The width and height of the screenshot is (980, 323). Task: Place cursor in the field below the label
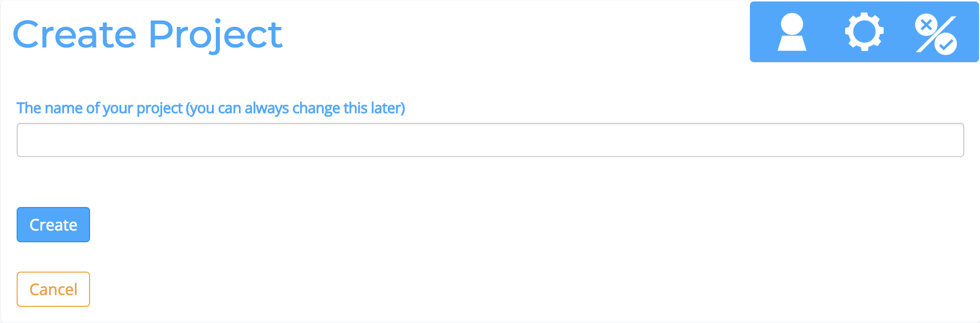pyautogui.click(x=490, y=140)
